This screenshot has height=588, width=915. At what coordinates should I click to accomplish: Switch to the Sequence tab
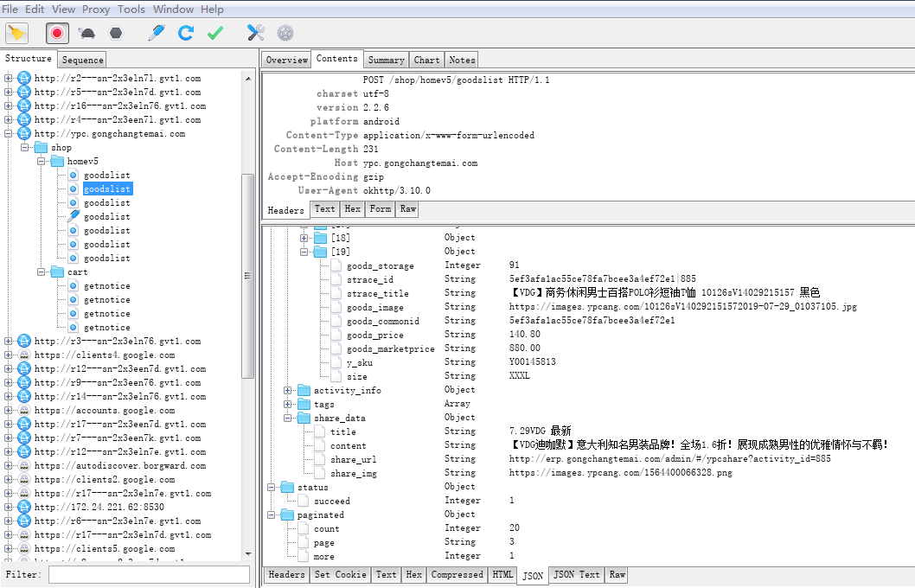click(x=82, y=60)
